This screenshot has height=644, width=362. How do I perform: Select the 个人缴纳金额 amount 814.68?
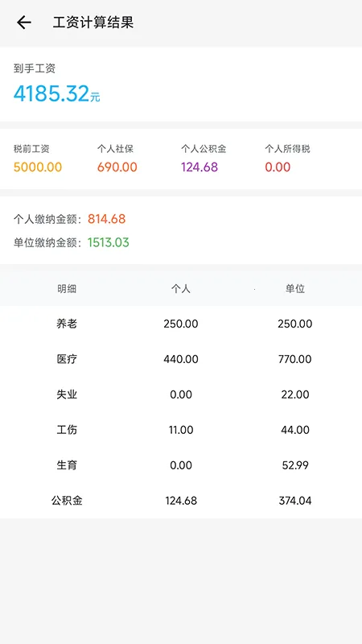(107, 219)
